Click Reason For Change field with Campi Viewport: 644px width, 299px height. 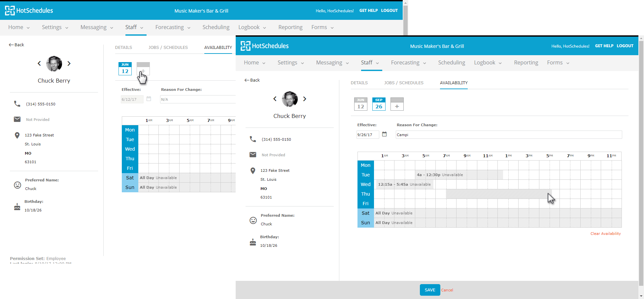pos(509,134)
